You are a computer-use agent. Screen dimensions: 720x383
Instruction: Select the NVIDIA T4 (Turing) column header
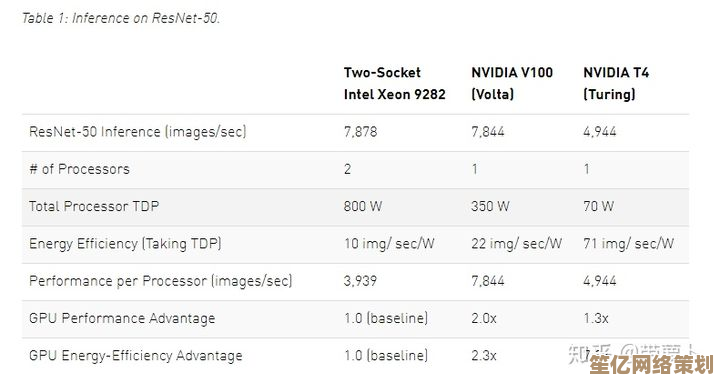616,83
